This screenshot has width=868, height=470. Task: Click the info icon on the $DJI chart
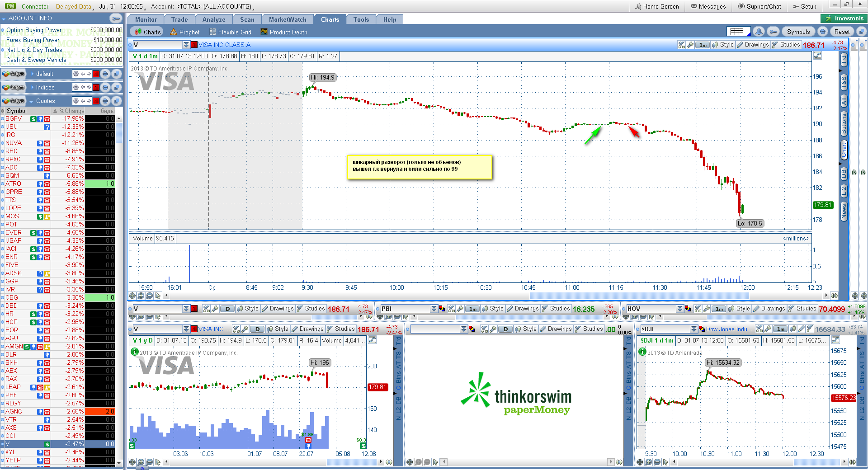point(642,352)
